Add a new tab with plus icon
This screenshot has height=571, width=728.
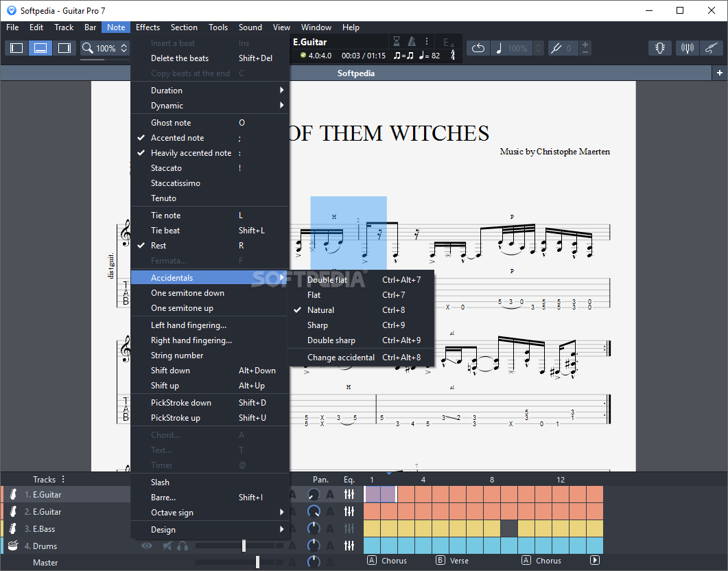(720, 73)
